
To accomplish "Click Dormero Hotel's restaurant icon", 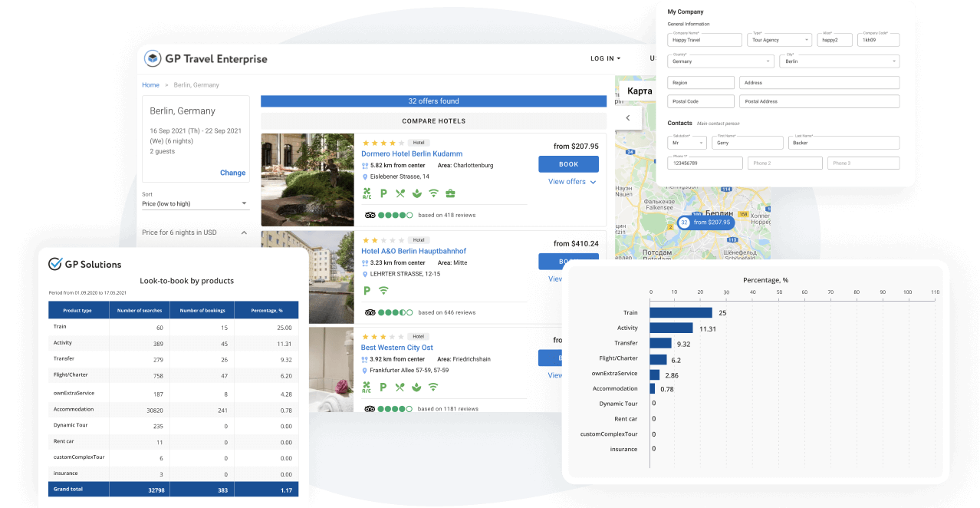I will coord(400,193).
